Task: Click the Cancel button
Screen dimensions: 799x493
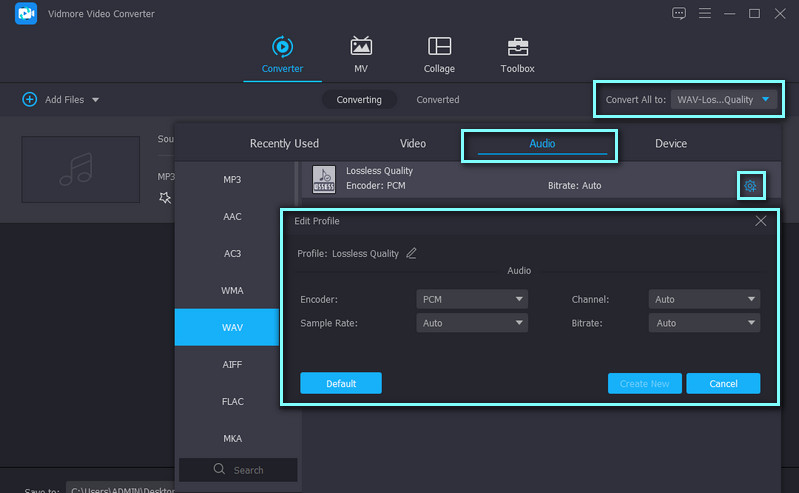Action: pyautogui.click(x=723, y=384)
